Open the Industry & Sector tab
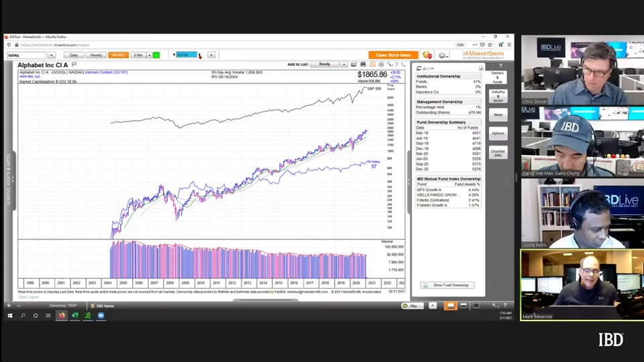This screenshot has width=644, height=362. tap(498, 96)
